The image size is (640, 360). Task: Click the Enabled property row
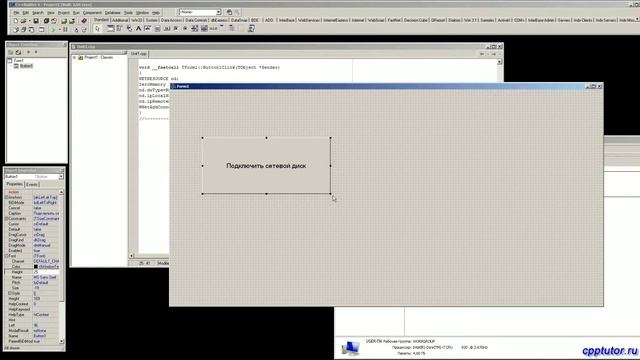(x=32, y=251)
